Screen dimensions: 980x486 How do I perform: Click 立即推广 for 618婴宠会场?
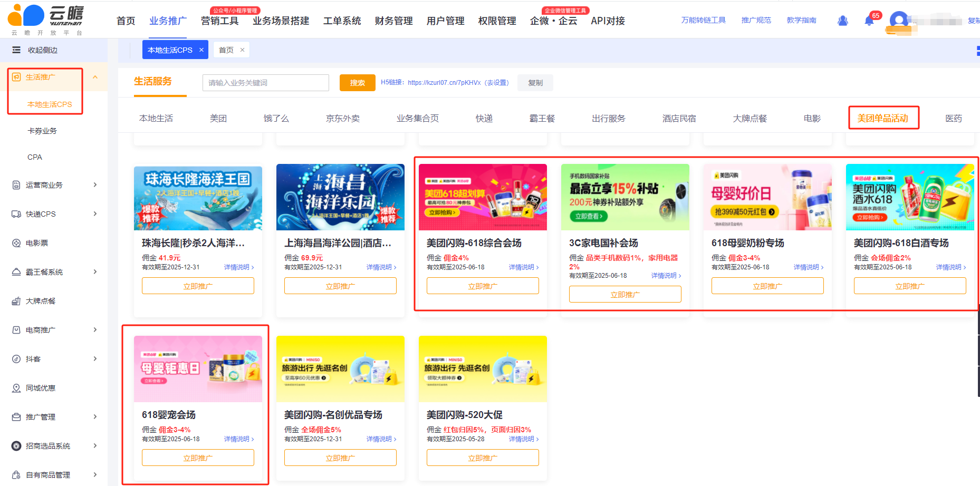(198, 458)
